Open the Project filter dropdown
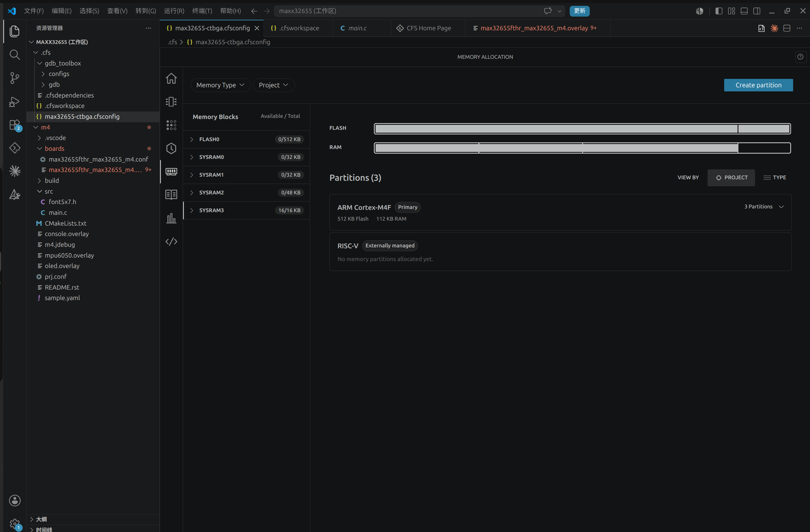This screenshot has height=532, width=810. click(273, 85)
